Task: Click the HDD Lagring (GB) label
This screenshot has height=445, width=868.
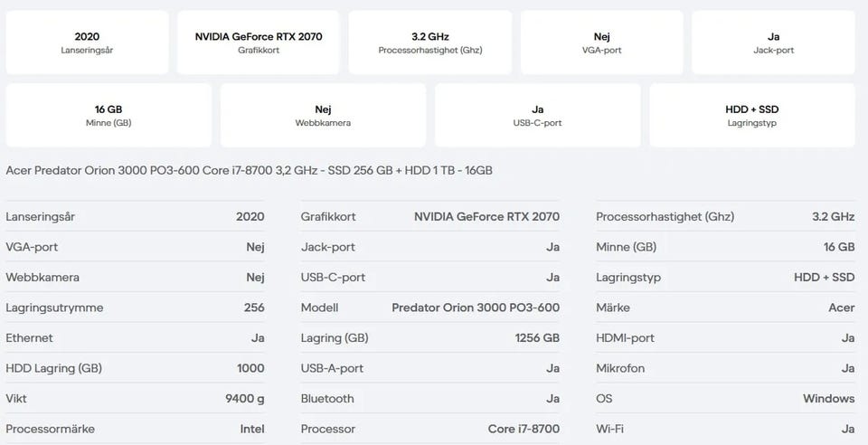Action: (53, 368)
